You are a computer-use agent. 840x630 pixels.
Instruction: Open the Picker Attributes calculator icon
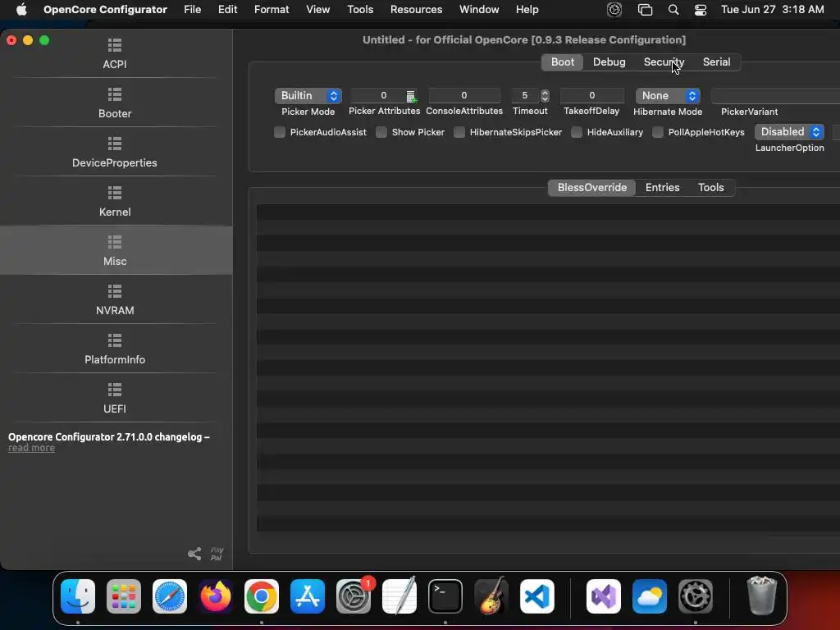tap(411, 97)
